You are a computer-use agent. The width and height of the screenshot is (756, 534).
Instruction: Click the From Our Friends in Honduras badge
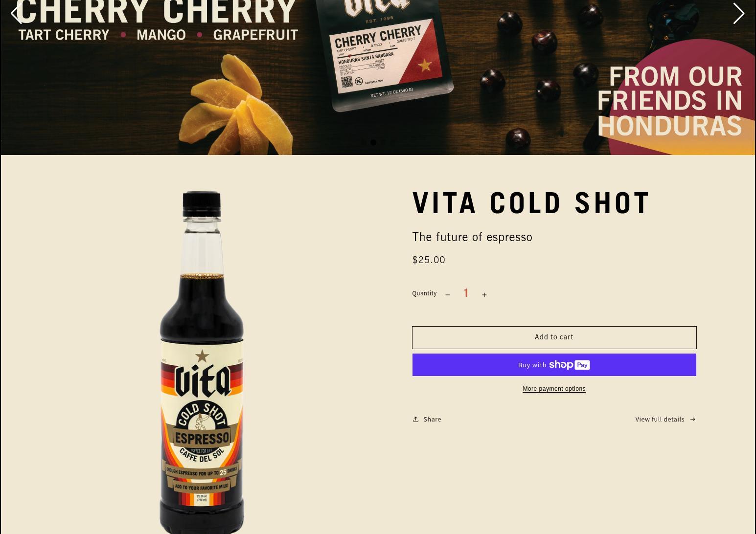pos(669,101)
